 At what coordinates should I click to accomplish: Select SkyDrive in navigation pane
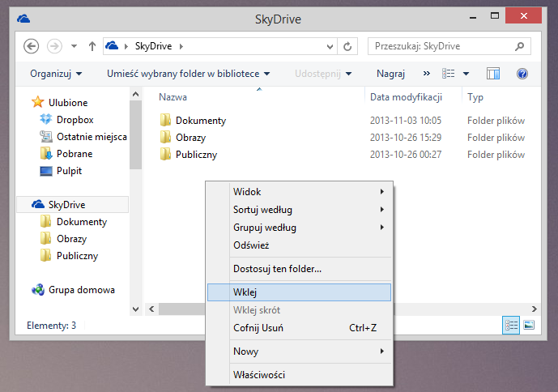pyautogui.click(x=72, y=205)
